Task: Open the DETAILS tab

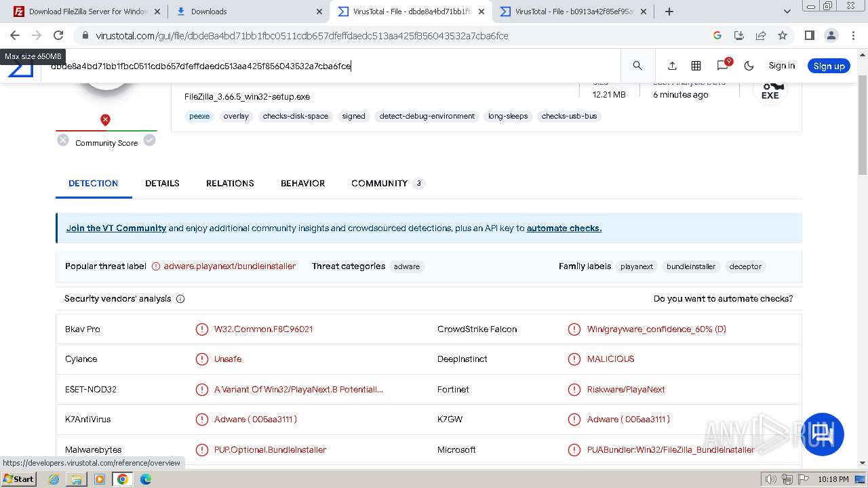Action: click(162, 183)
